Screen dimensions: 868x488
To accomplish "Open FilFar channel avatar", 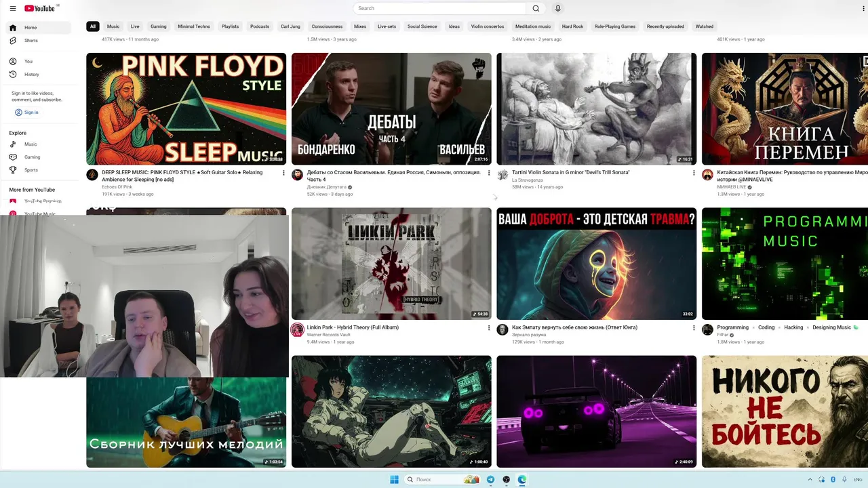I will (707, 329).
